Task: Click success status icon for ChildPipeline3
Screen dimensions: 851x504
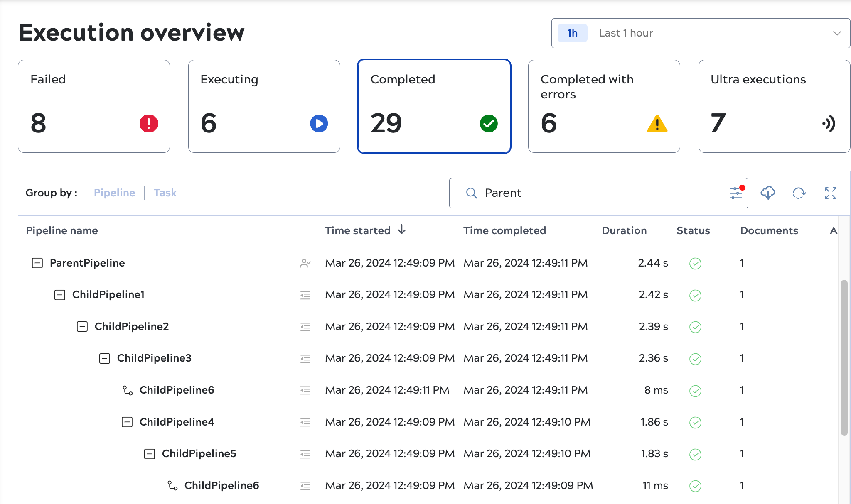Action: click(x=695, y=359)
